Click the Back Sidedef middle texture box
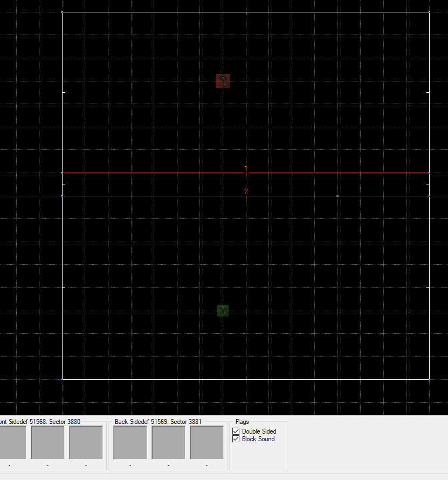Viewport: 448px width, 480px height. (168, 442)
